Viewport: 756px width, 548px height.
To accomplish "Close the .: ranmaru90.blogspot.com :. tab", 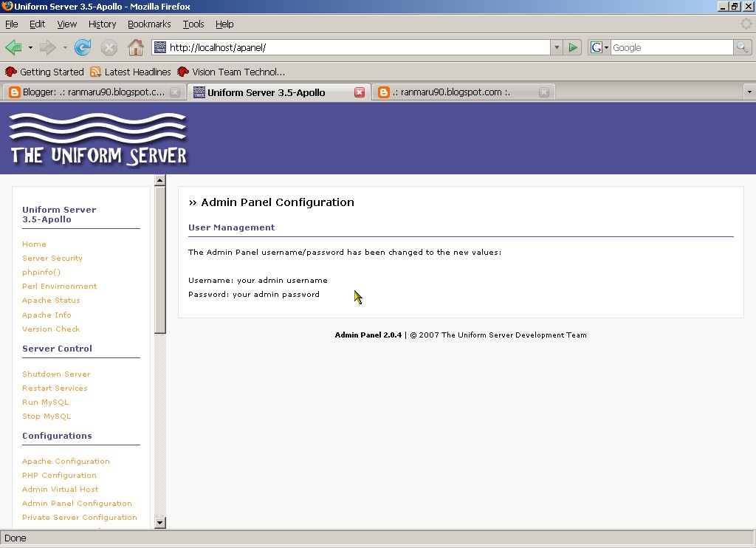I will [x=544, y=92].
